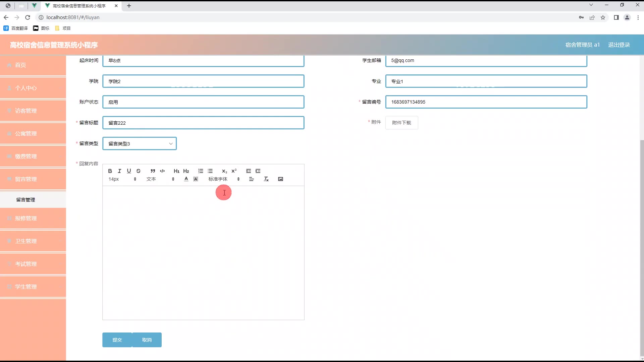644x362 pixels.
Task: Toggle bold formatting
Action: 110,171
